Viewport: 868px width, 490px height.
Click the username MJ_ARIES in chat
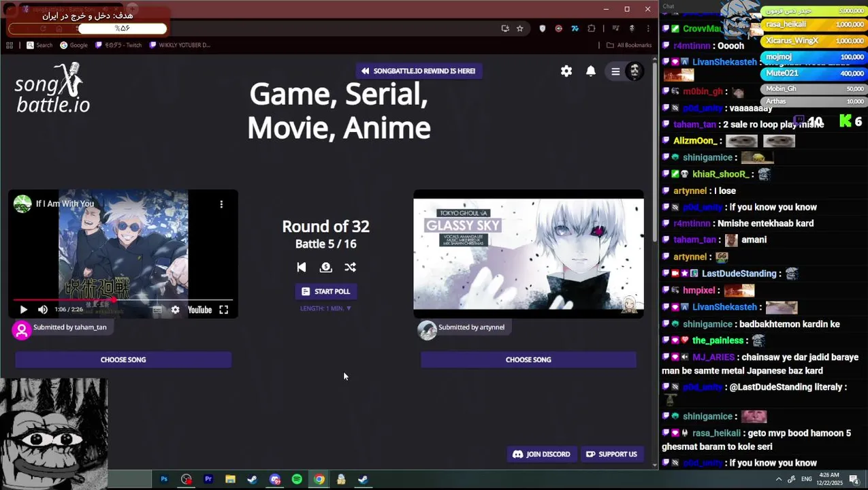point(713,357)
